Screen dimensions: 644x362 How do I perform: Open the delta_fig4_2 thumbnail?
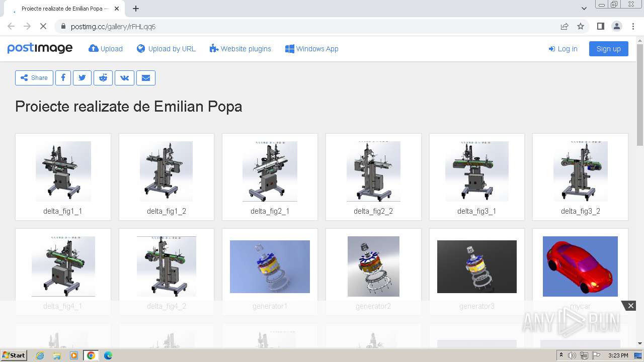(167, 266)
